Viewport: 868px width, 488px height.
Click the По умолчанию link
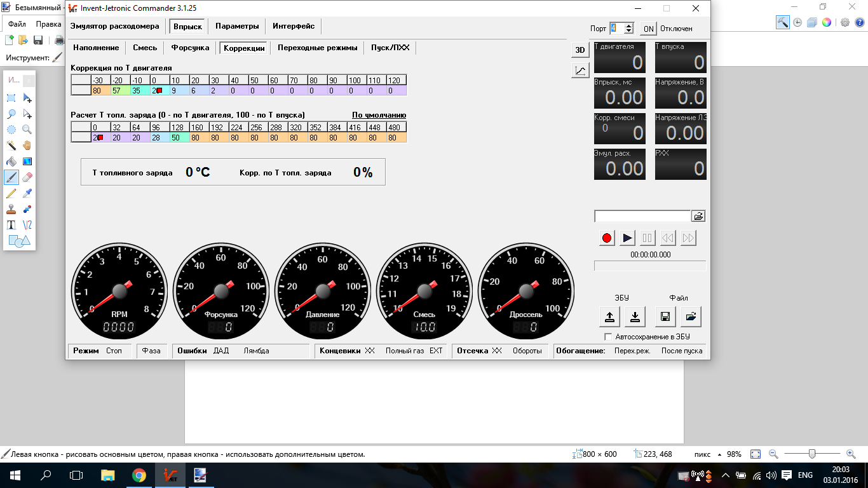point(379,115)
